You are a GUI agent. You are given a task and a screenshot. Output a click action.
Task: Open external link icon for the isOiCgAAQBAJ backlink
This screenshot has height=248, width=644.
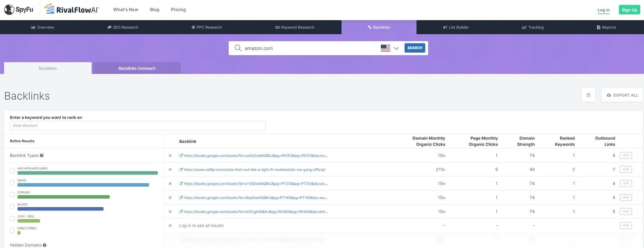pos(181,211)
